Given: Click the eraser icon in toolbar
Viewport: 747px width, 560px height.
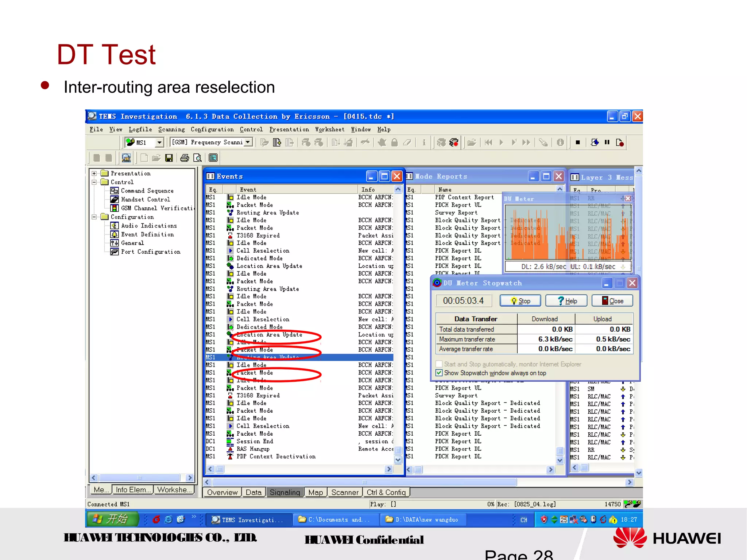Looking at the screenshot, I should (407, 143).
